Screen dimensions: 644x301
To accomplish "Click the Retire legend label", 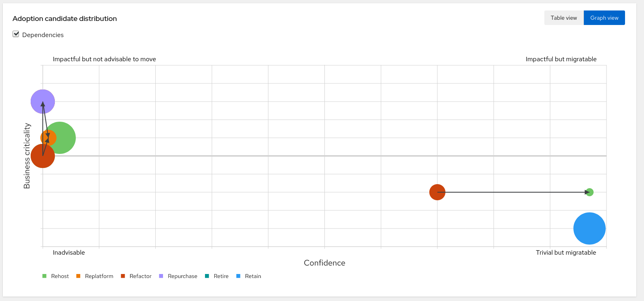I will (221, 276).
